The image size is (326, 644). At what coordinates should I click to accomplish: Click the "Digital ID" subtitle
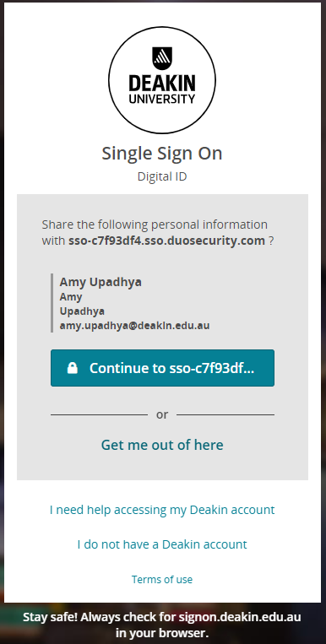162,176
